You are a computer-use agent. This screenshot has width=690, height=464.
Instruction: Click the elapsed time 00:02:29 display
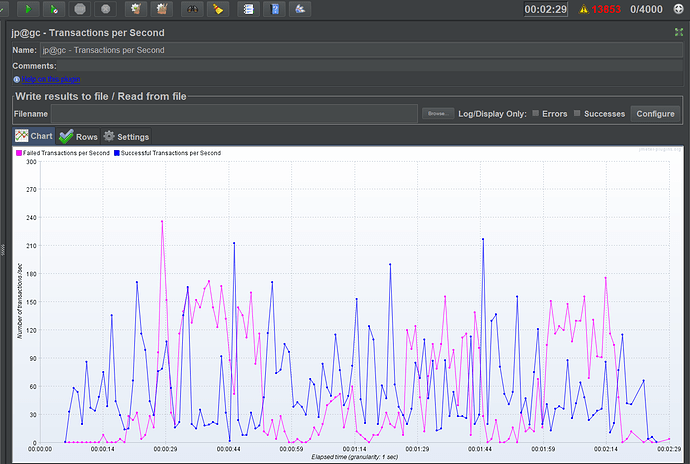coord(546,9)
